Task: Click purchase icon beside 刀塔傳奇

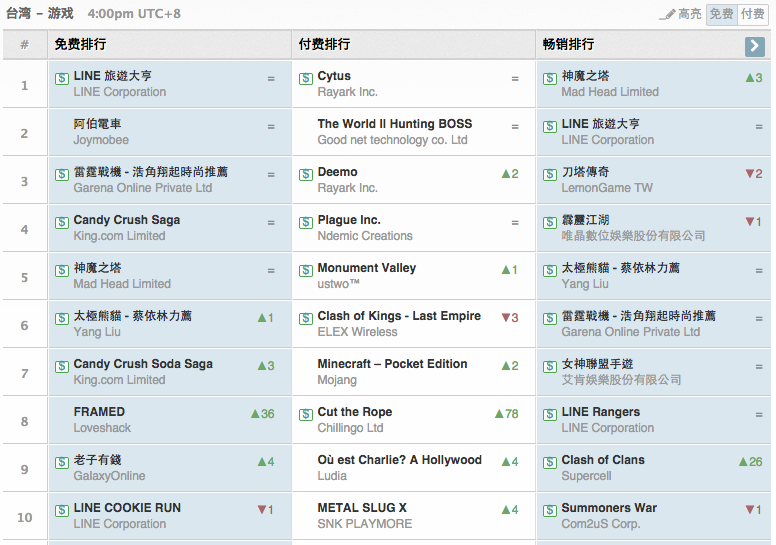Action: pyautogui.click(x=550, y=174)
